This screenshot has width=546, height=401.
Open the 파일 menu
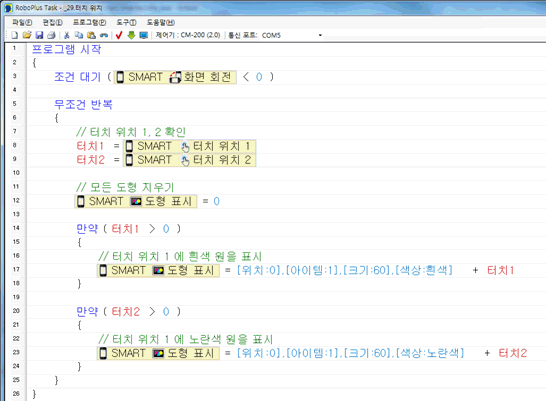click(x=22, y=22)
